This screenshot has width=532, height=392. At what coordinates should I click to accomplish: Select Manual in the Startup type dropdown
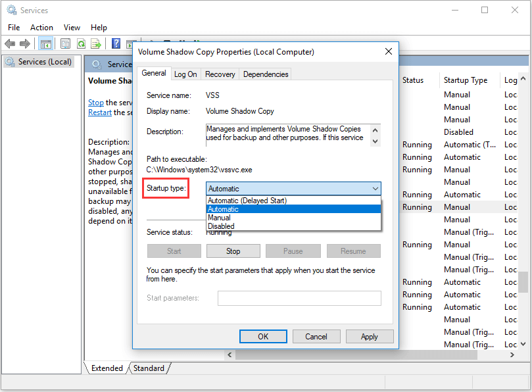tap(220, 218)
